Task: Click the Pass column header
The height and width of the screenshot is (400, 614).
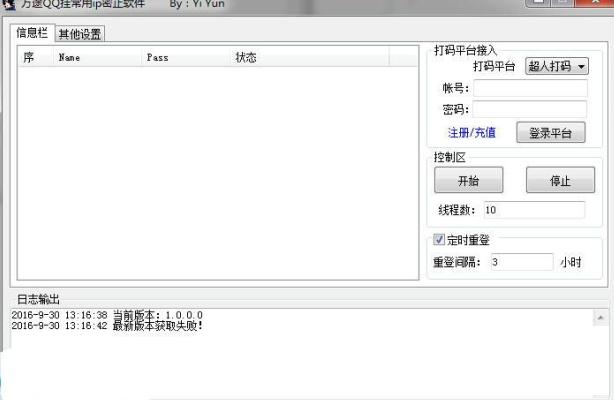Action: click(x=186, y=57)
